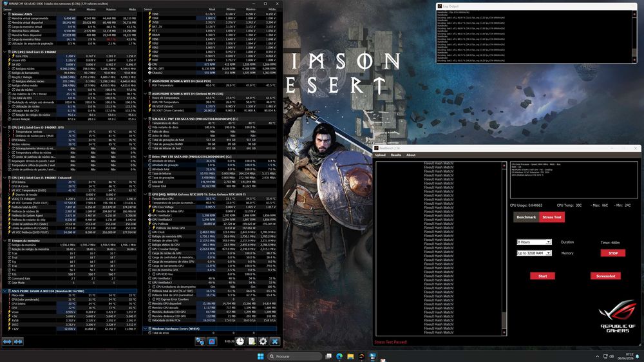Image resolution: width=644 pixels, height=362 pixels.
Task: Collapse 'Sistema: ASUS' sensor group
Action: (x=5, y=14)
